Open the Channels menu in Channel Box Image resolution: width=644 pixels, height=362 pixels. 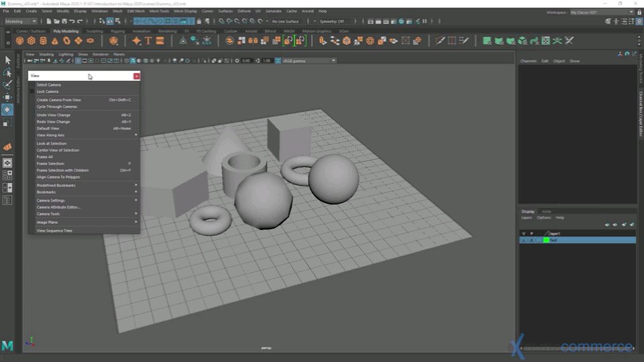pyautogui.click(x=528, y=61)
